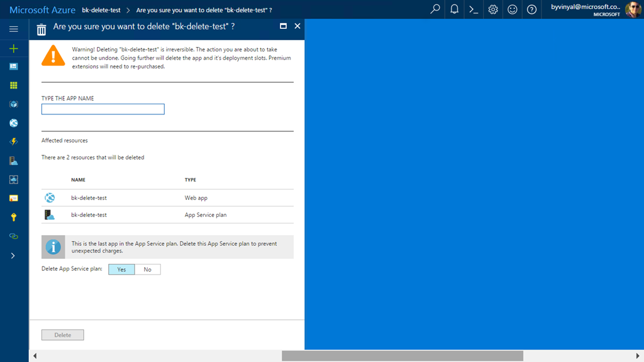Click the Microsoft Azure home title
The width and height of the screenshot is (644, 362).
(x=42, y=10)
